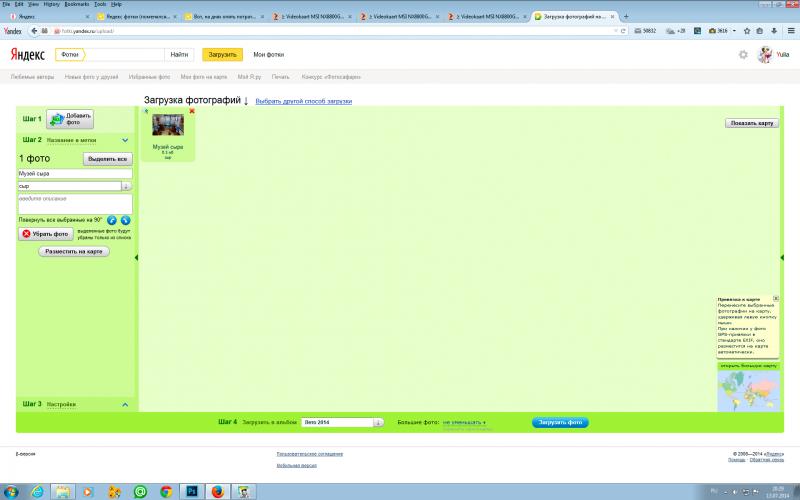Rotate selected photos counterclockwise
The width and height of the screenshot is (800, 500).
(112, 220)
